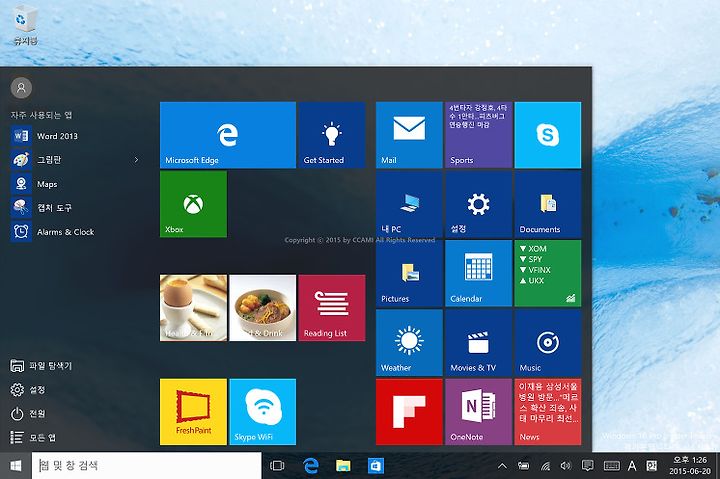
Task: Click the Korean 한 IME indicator
Action: pyautogui.click(x=651, y=466)
